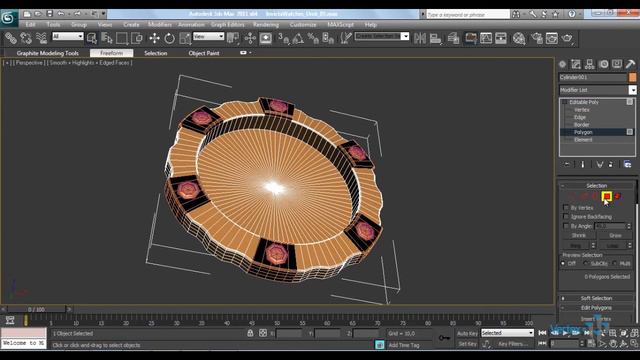Toggle the Angle Snap button
The height and width of the screenshot is (360, 640).
298,38
